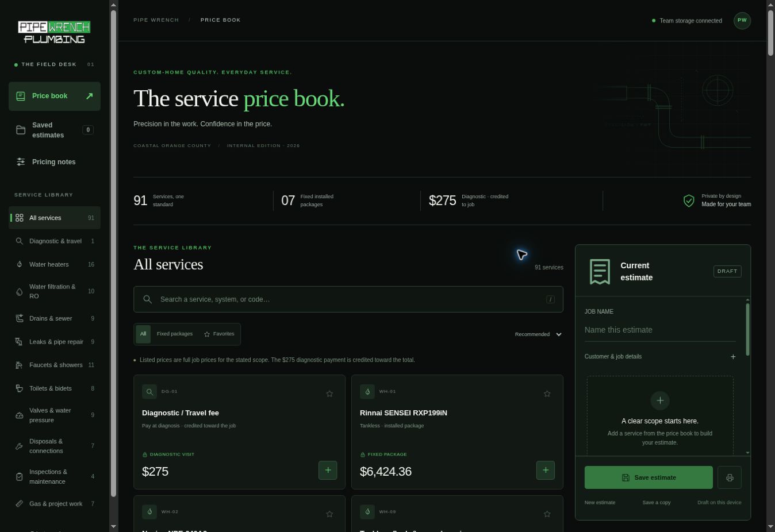Click the DRAFT status badge
Viewport: 775px width, 532px height.
pos(727,271)
